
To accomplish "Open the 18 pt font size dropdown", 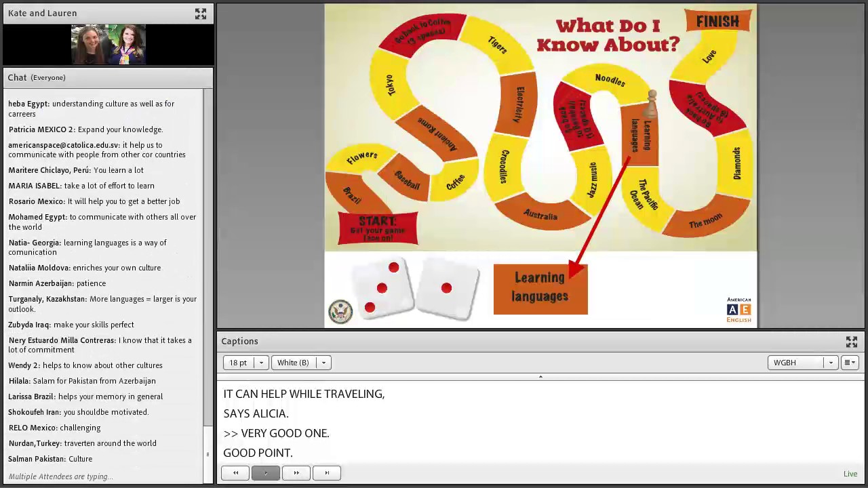I will (245, 363).
